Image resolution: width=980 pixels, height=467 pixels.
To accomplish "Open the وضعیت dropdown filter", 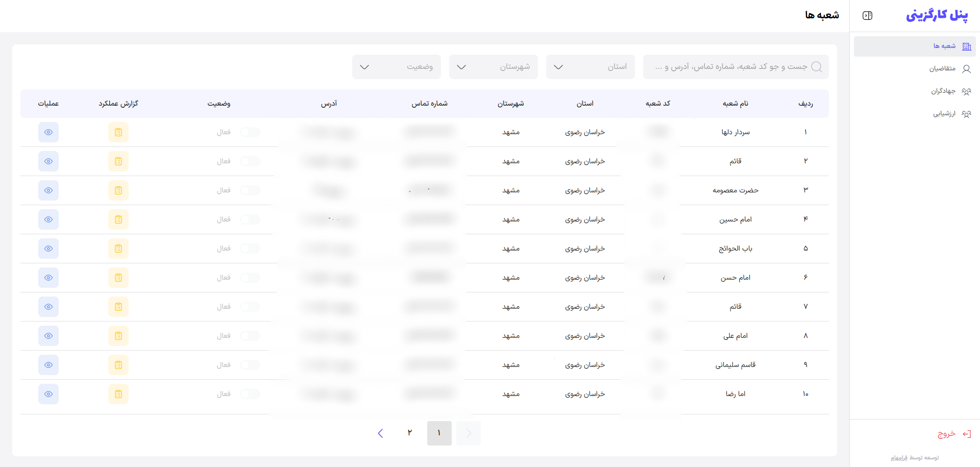I will (397, 67).
